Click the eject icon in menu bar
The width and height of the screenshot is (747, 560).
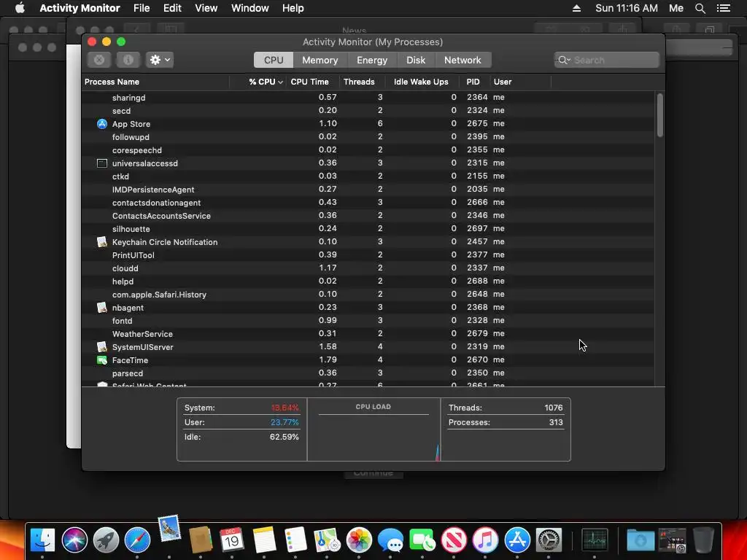coord(576,8)
